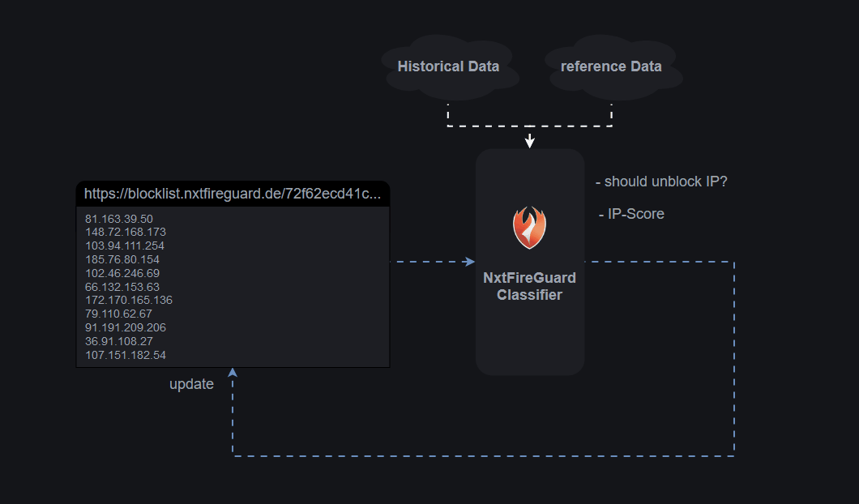Viewport: 859px width, 504px height.
Task: Select the blocklist header bar
Action: point(233,194)
